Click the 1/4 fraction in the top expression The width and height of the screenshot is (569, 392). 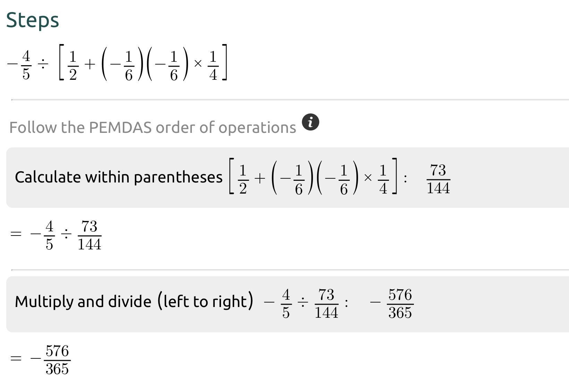coord(213,65)
